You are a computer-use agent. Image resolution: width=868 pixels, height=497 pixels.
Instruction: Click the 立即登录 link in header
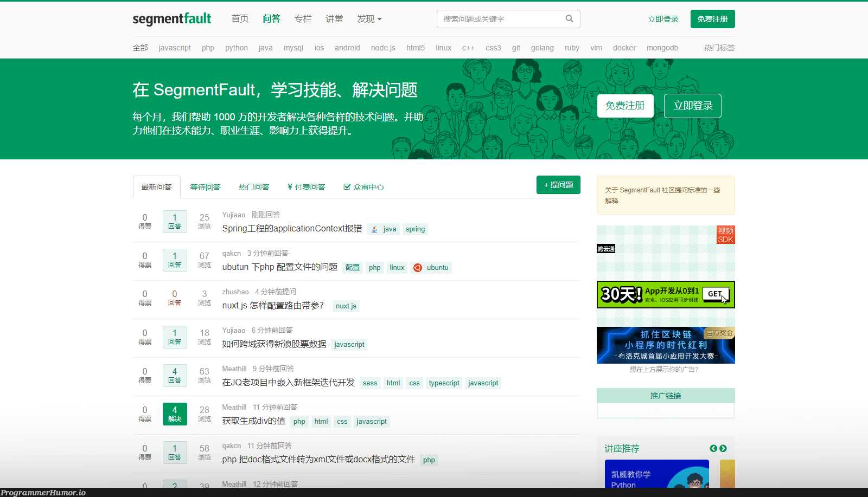click(x=663, y=19)
